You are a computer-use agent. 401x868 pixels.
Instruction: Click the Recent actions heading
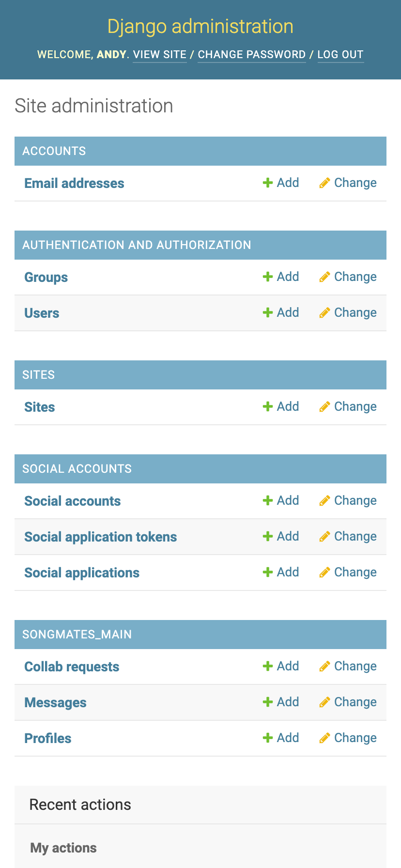coord(80,805)
